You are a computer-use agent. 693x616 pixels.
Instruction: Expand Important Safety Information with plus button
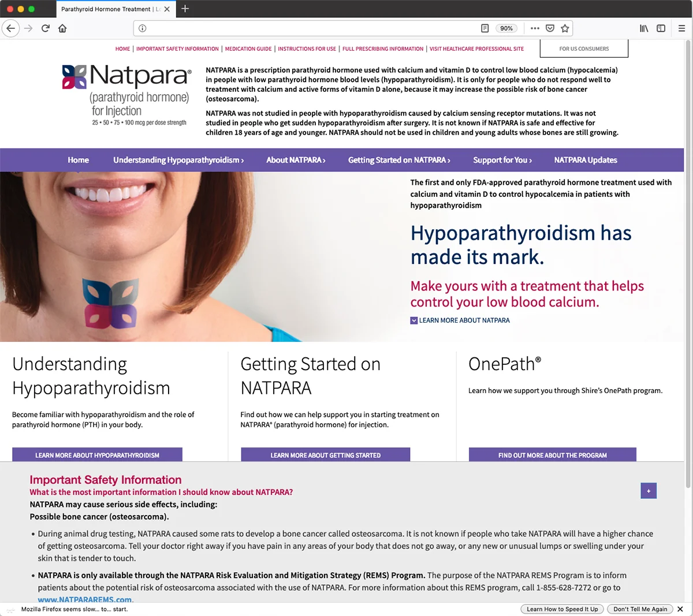[x=649, y=491]
